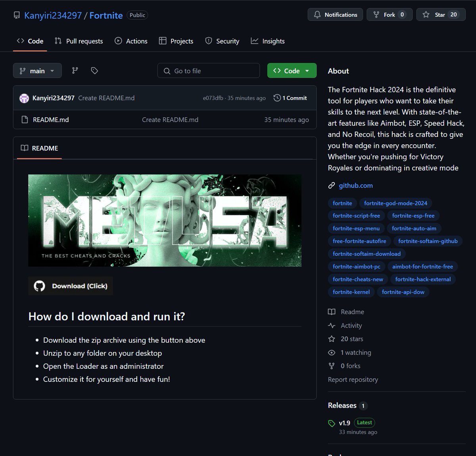This screenshot has width=476, height=456.
Task: Select the fortnite-cheats-new topic tag
Action: coord(358,279)
